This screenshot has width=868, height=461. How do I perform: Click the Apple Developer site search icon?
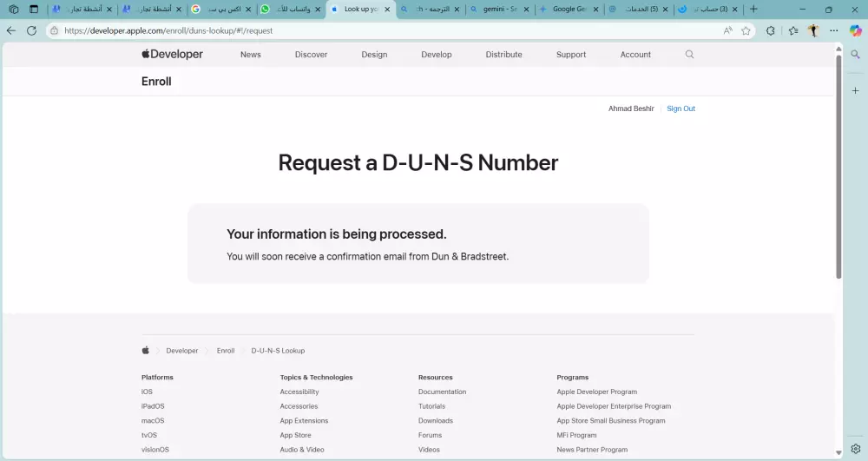pos(689,54)
